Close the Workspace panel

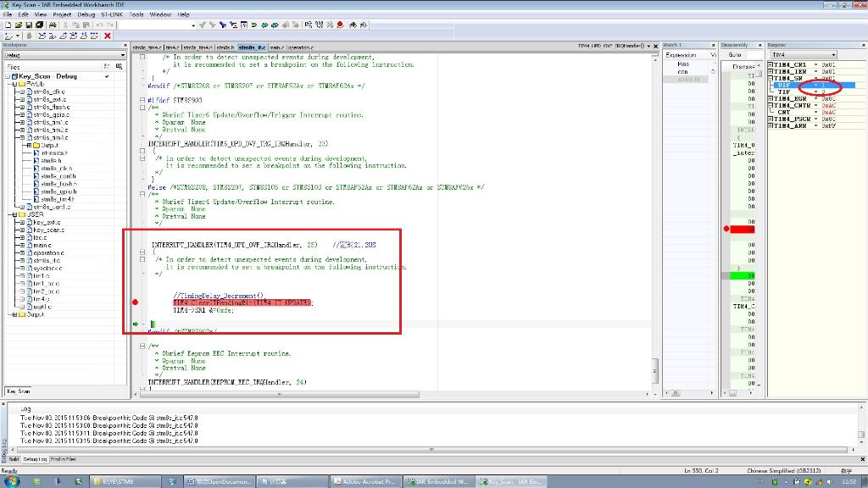(125, 46)
